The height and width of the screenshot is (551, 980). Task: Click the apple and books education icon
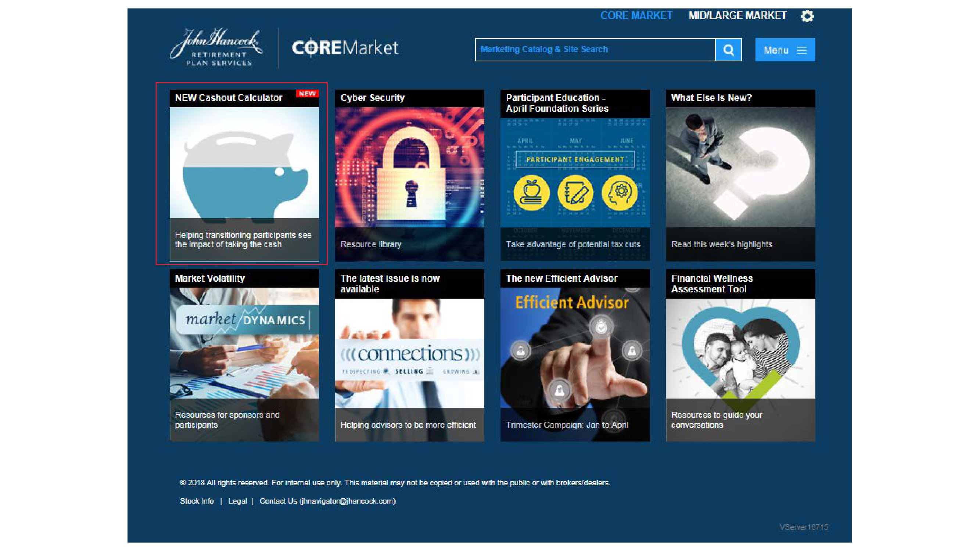531,193
